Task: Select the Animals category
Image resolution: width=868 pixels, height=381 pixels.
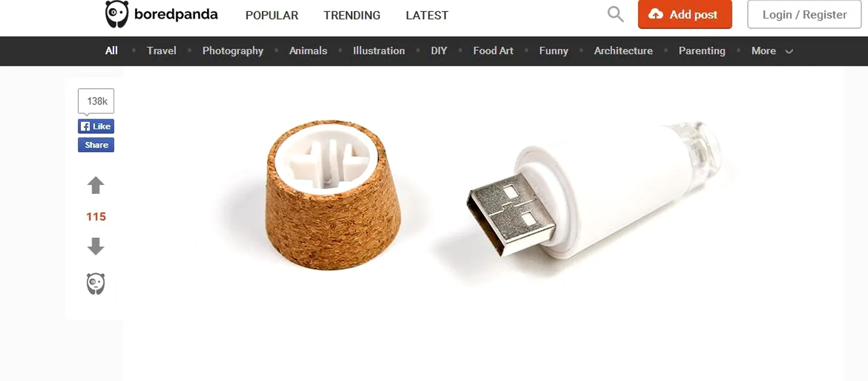Action: [308, 51]
